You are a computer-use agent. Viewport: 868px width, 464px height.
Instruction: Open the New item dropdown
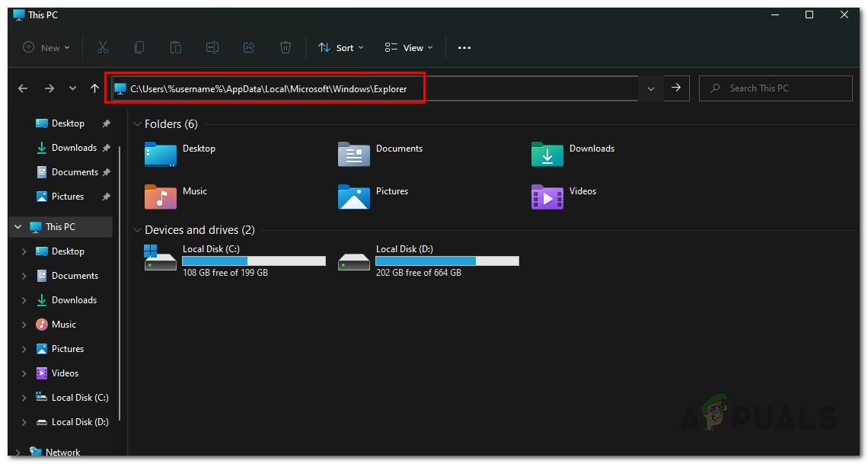46,47
